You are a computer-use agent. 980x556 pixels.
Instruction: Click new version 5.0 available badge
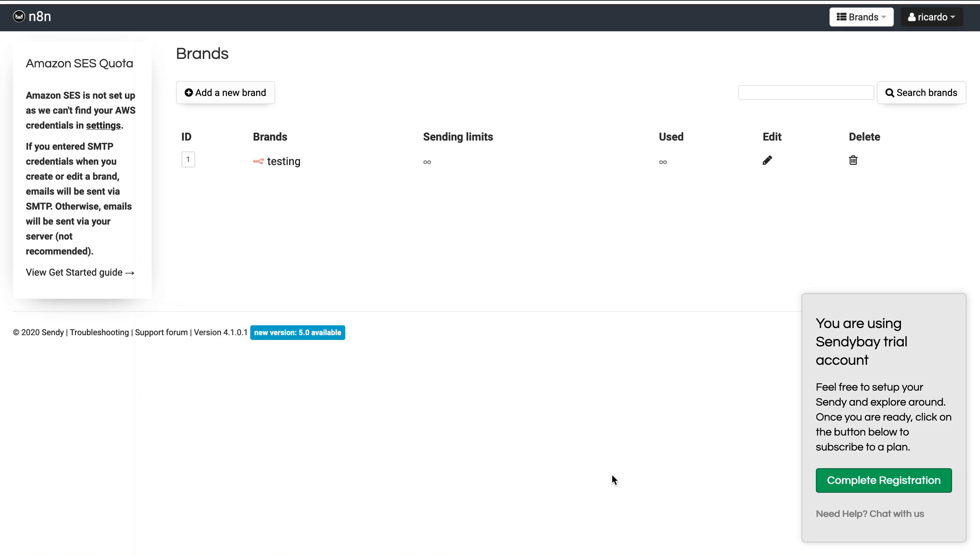297,332
